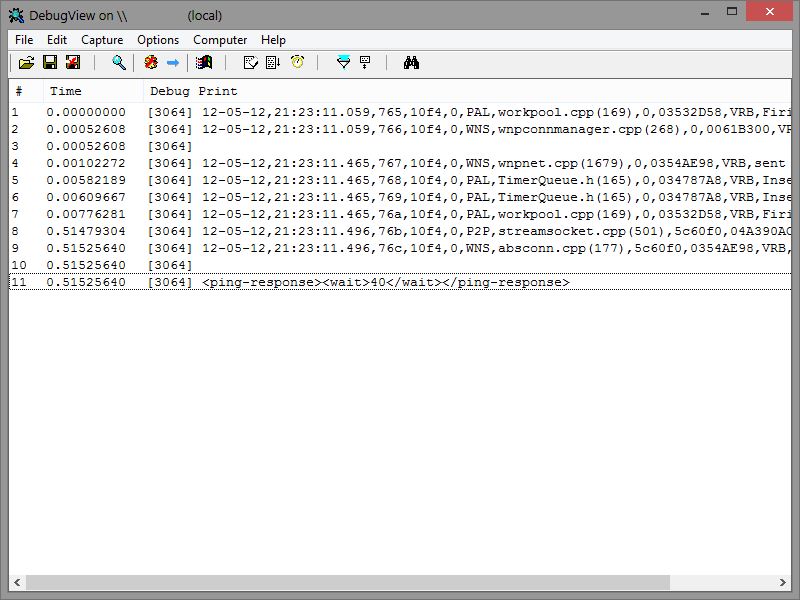Expand the Computer menu
Image resolution: width=800 pixels, height=600 pixels.
tap(220, 40)
